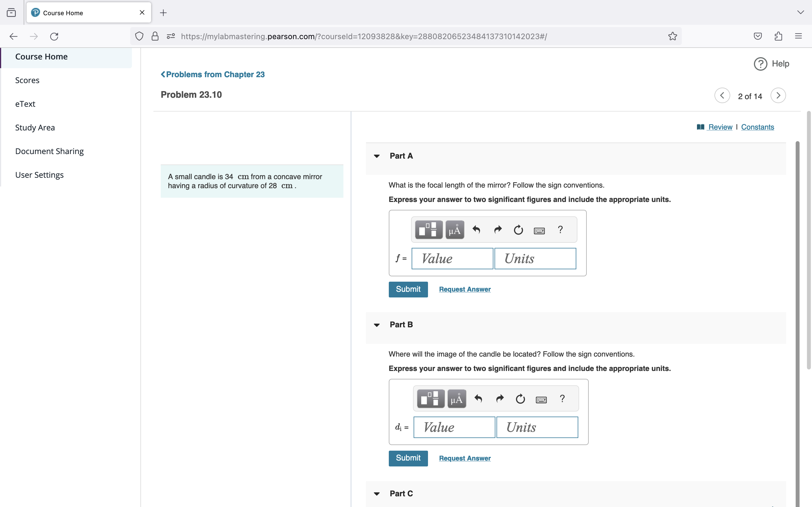Open keyboard shortcuts icon in Part A toolbar
This screenshot has width=812, height=507.
pyautogui.click(x=539, y=230)
